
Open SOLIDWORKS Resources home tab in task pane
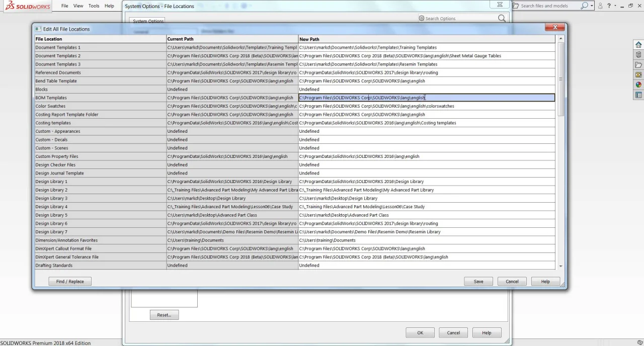(x=638, y=45)
